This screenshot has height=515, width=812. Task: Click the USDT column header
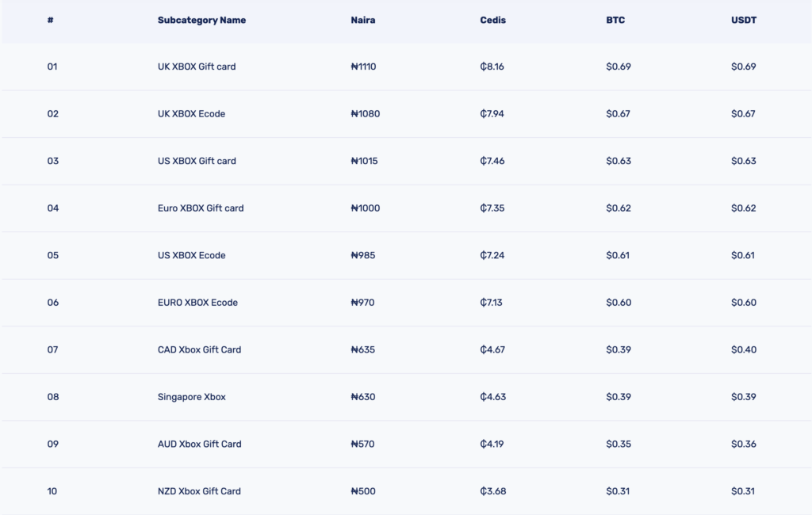(744, 20)
